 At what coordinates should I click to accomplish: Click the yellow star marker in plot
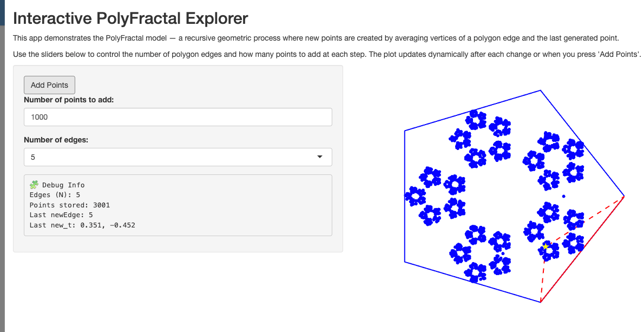546,247
